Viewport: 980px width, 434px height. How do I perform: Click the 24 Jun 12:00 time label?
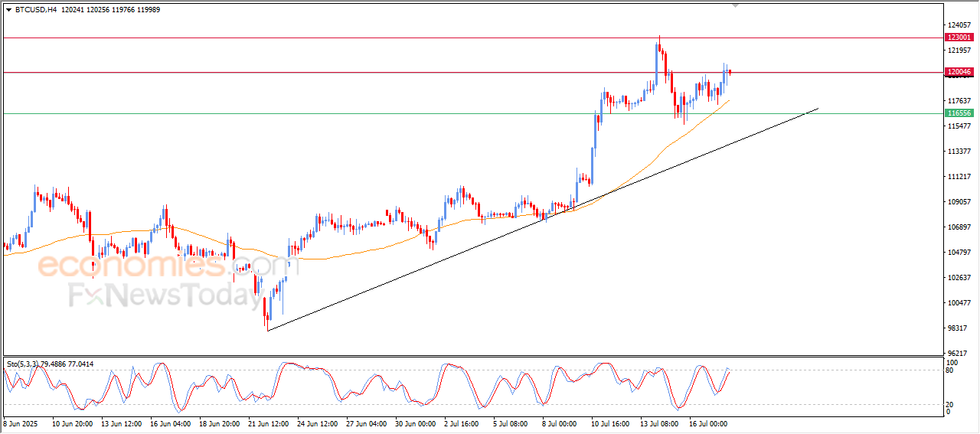click(x=318, y=423)
